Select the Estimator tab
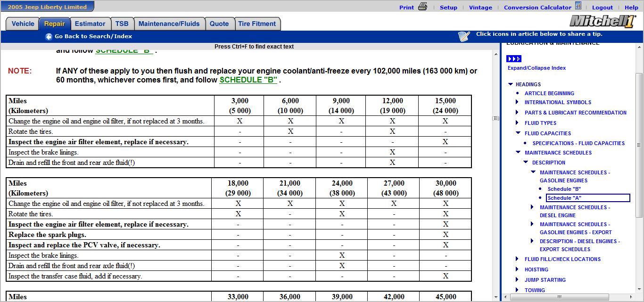Viewport: 644px width, 302px height. [90, 24]
